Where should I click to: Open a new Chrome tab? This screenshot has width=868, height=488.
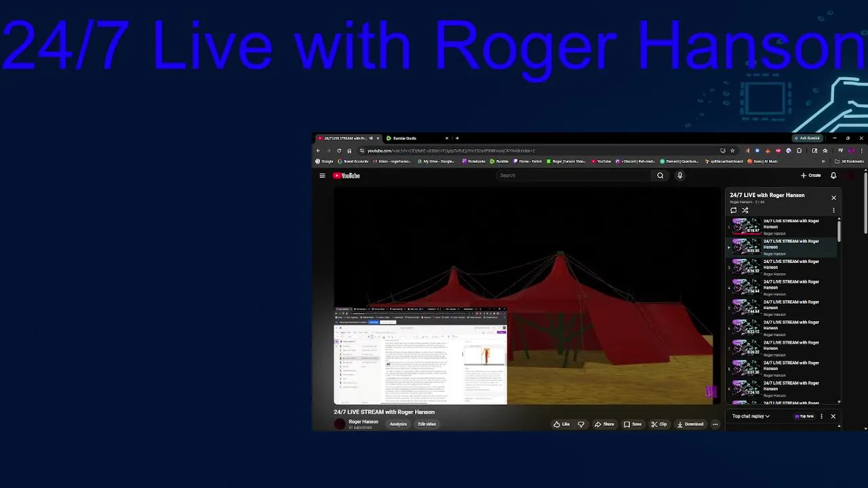[x=457, y=138]
